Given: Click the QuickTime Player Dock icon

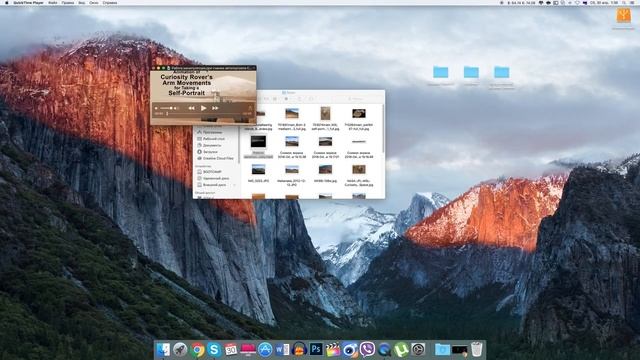Looking at the screenshot, I should [x=384, y=350].
